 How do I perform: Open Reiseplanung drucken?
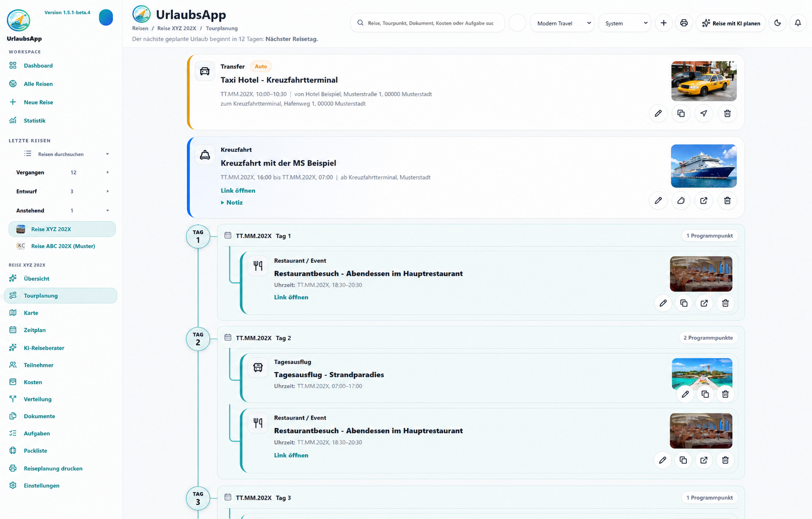53,468
